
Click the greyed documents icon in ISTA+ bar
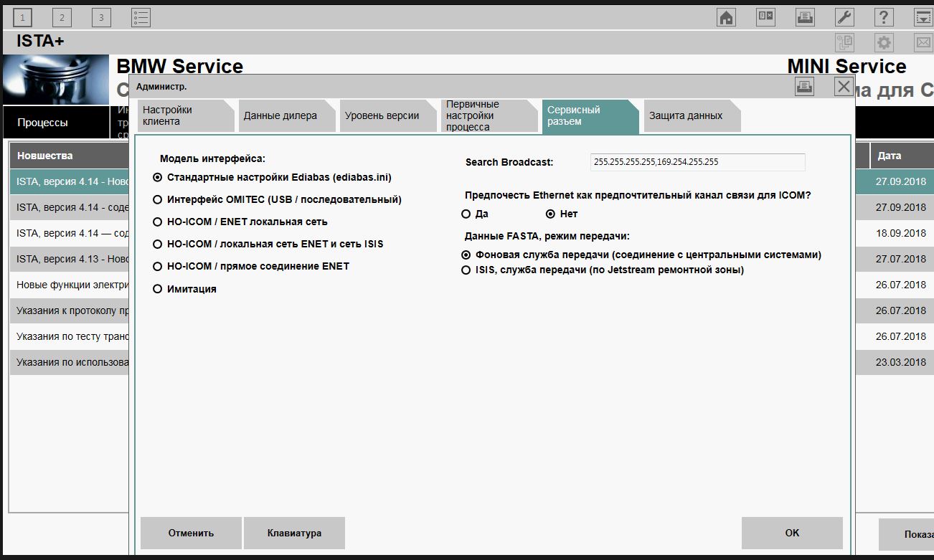(x=845, y=43)
